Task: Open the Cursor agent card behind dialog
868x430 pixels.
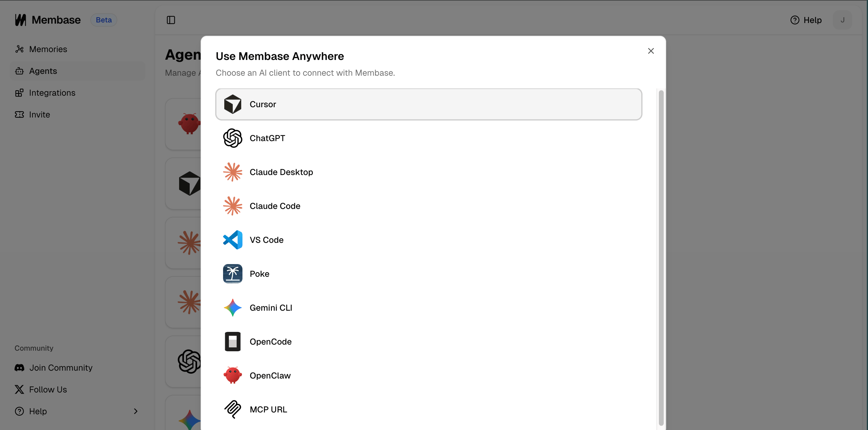Action: tap(183, 184)
